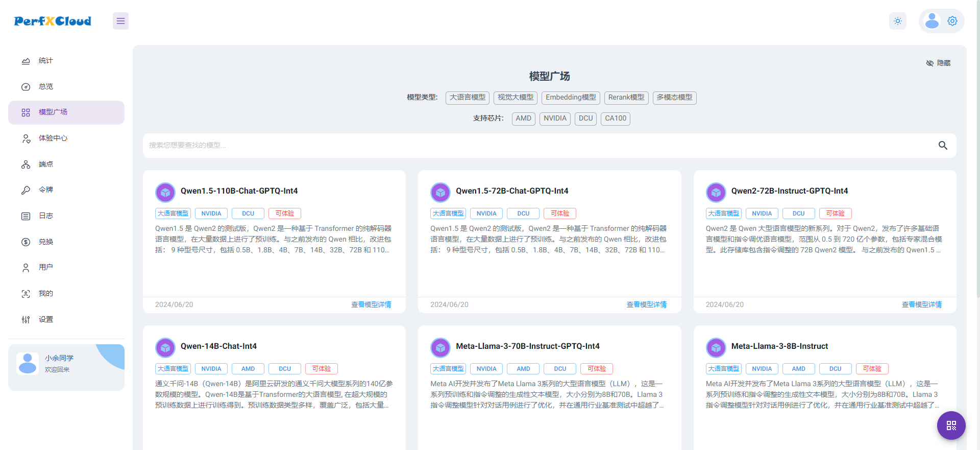Open 总览 overview in sidebar
Screen dimensions: 980x450
click(66, 87)
